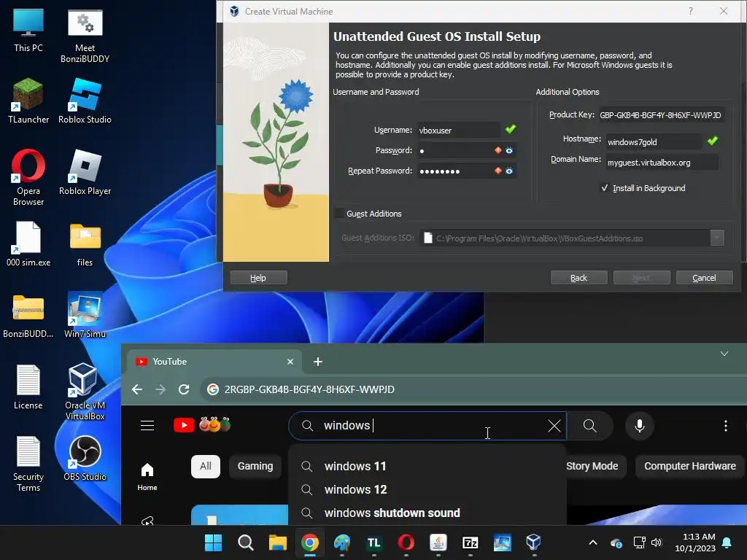Go back in Chrome
Viewport: 747px width, 560px height.
click(137, 389)
